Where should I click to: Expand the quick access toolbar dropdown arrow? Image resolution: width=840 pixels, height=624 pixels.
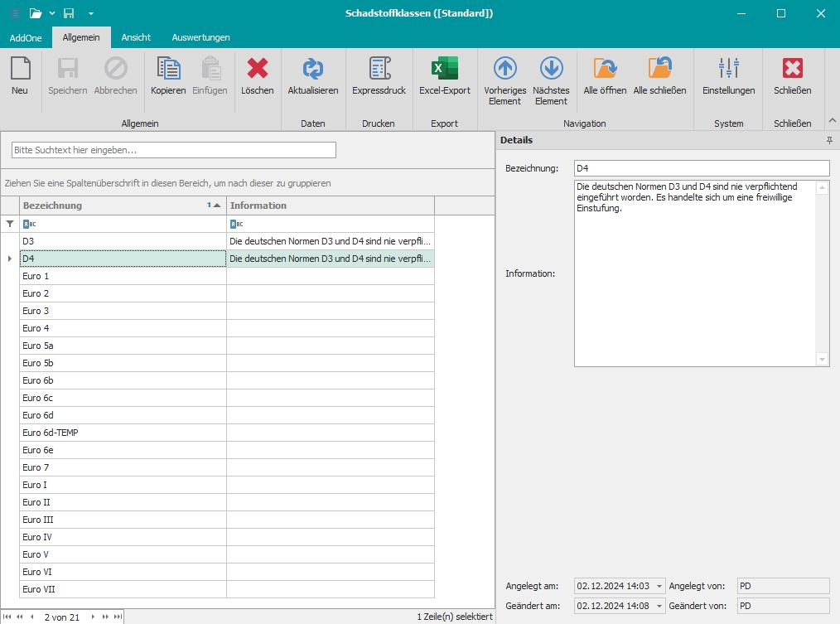pyautogui.click(x=91, y=13)
